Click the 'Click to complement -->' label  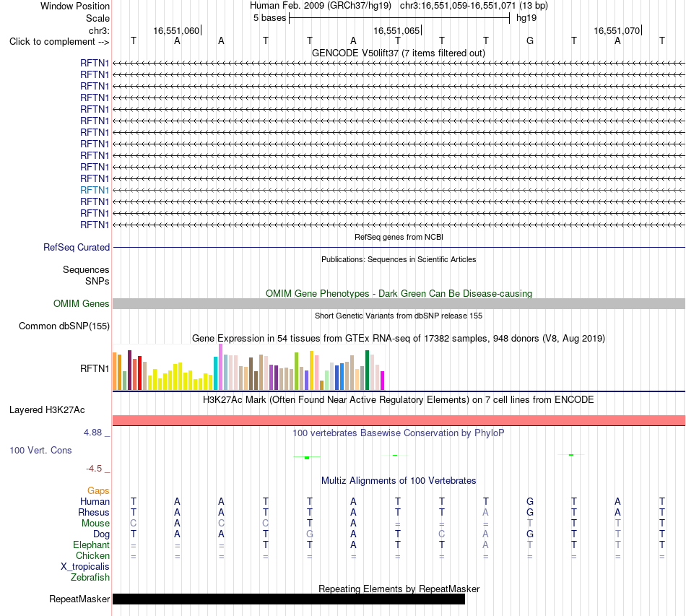59,42
